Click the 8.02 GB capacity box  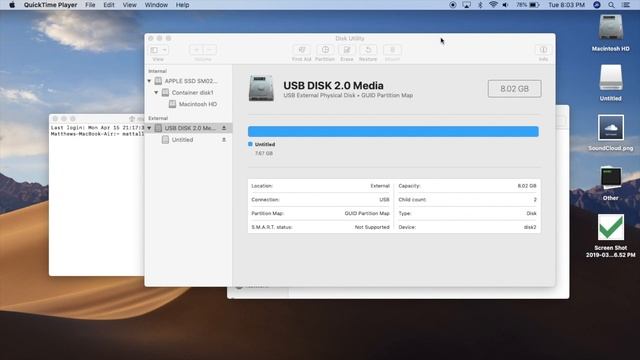[x=514, y=89]
